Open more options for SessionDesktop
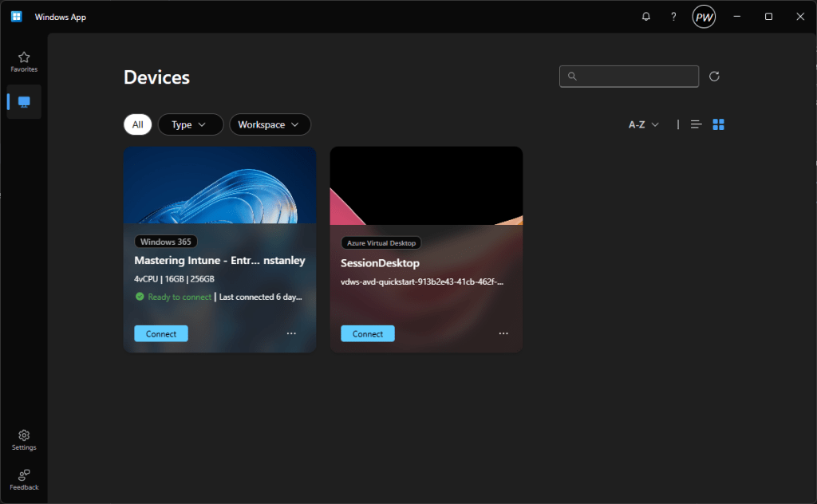This screenshot has height=504, width=817. click(503, 333)
